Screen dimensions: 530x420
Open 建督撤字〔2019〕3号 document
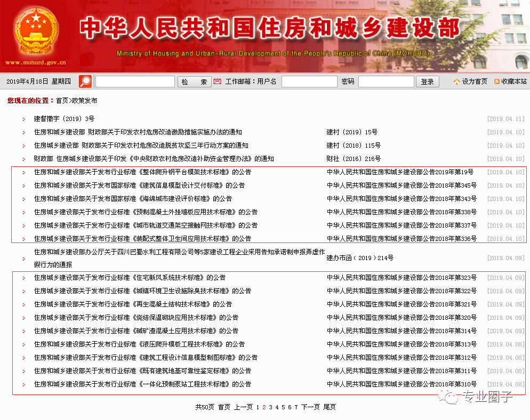click(64, 119)
